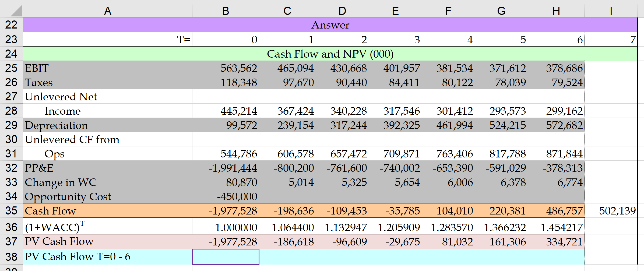Image resolution: width=644 pixels, height=271 pixels.
Task: Click Unlevered Net Income value 445,214
Action: tap(239, 111)
